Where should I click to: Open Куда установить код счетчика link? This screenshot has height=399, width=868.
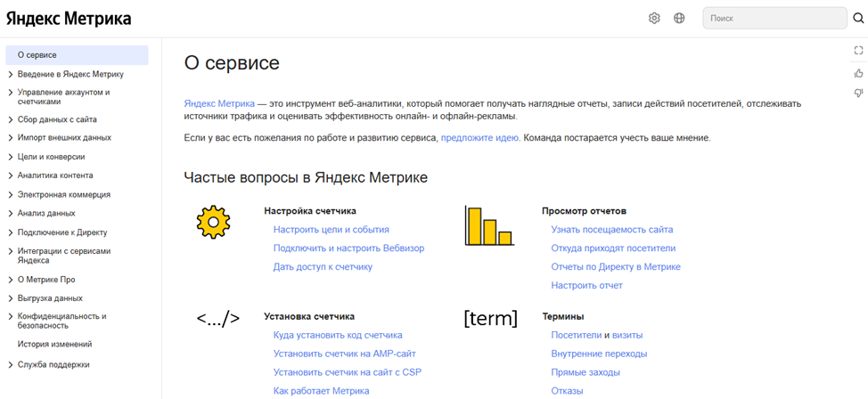(338, 336)
